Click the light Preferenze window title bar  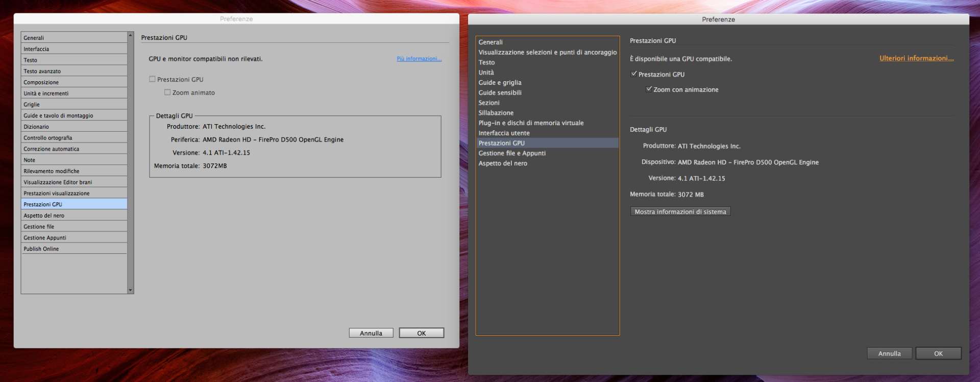(x=236, y=19)
